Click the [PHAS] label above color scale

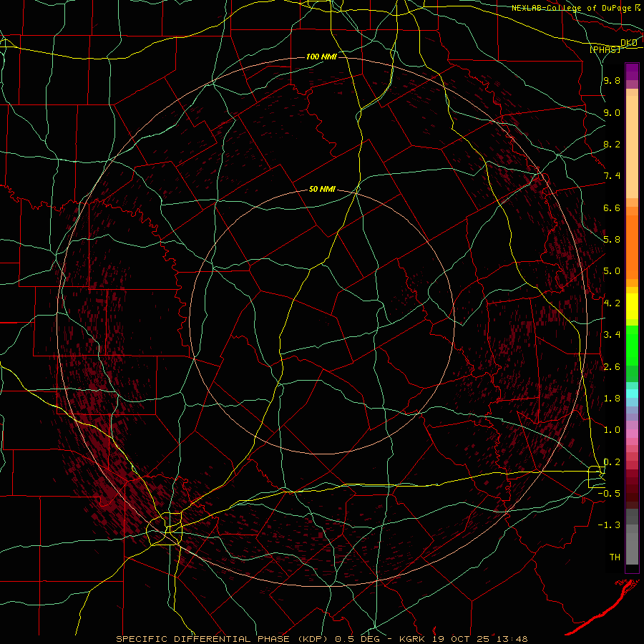[605, 49]
